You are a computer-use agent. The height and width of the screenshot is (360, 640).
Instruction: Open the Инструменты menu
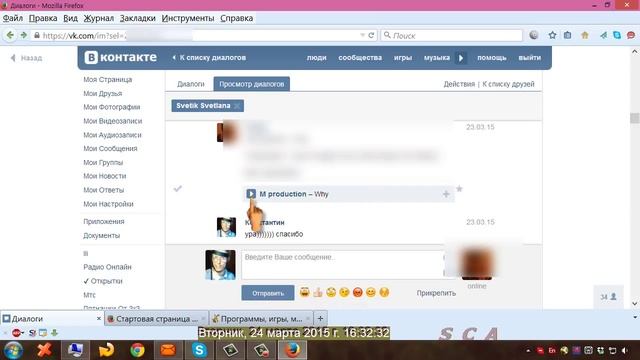coord(188,18)
